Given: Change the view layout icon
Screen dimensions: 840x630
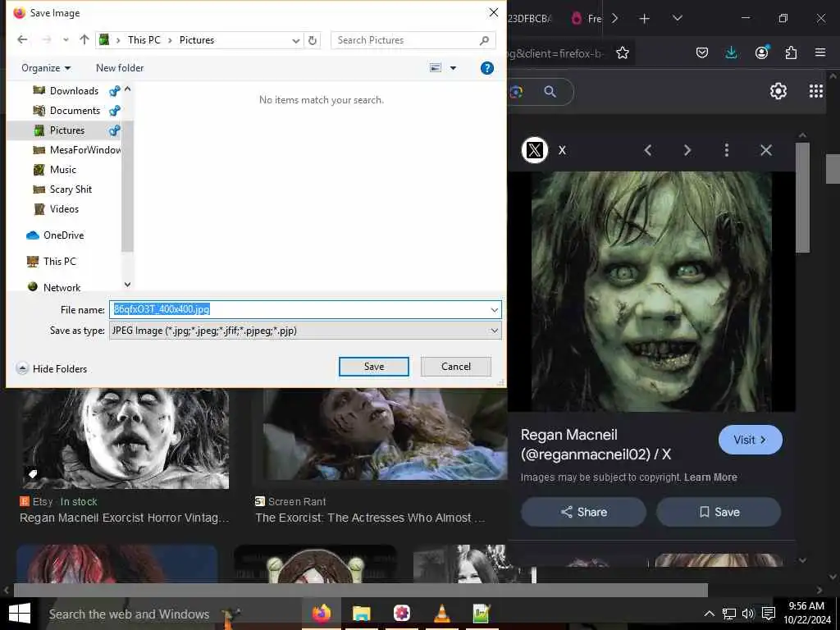Looking at the screenshot, I should tap(436, 68).
